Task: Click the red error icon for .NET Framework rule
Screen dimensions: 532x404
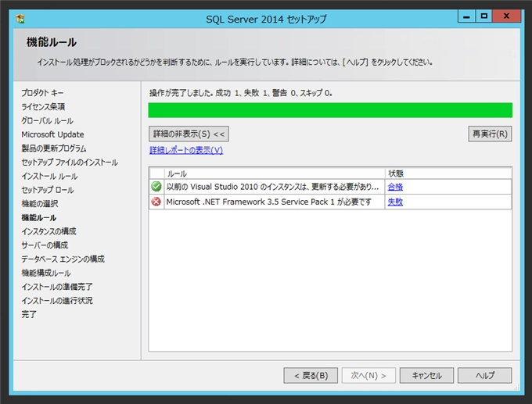Action: pyautogui.click(x=156, y=202)
